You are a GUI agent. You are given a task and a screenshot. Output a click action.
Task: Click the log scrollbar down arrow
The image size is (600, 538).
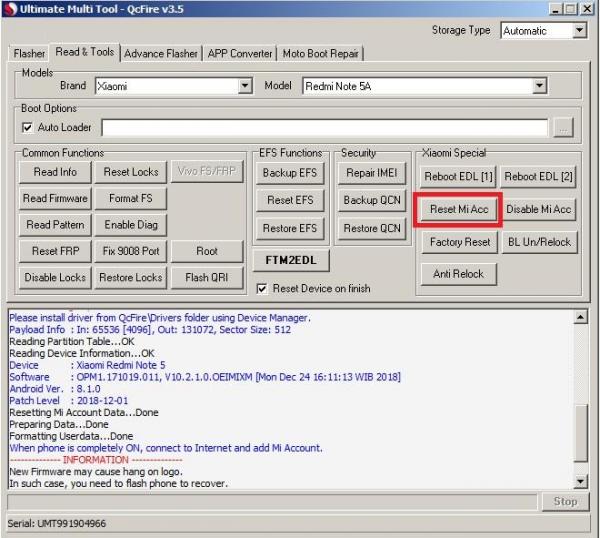point(580,481)
